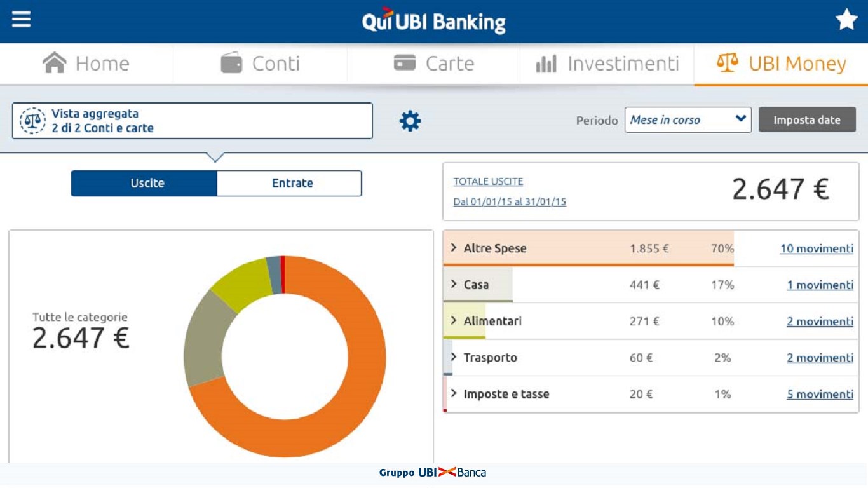
Task: Switch to the Carte tab
Action: 434,64
